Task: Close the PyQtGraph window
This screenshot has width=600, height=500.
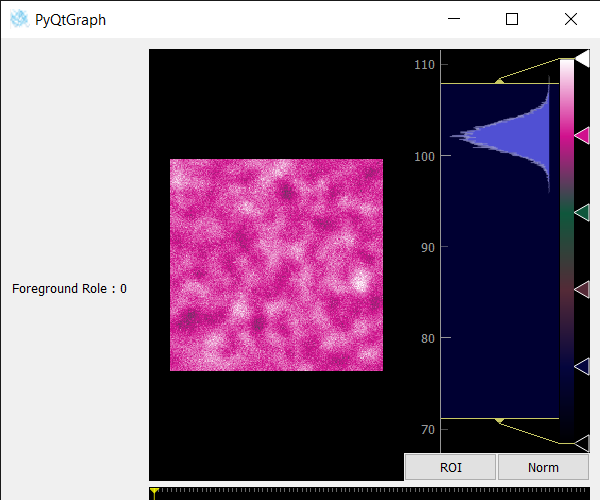Action: pos(571,19)
